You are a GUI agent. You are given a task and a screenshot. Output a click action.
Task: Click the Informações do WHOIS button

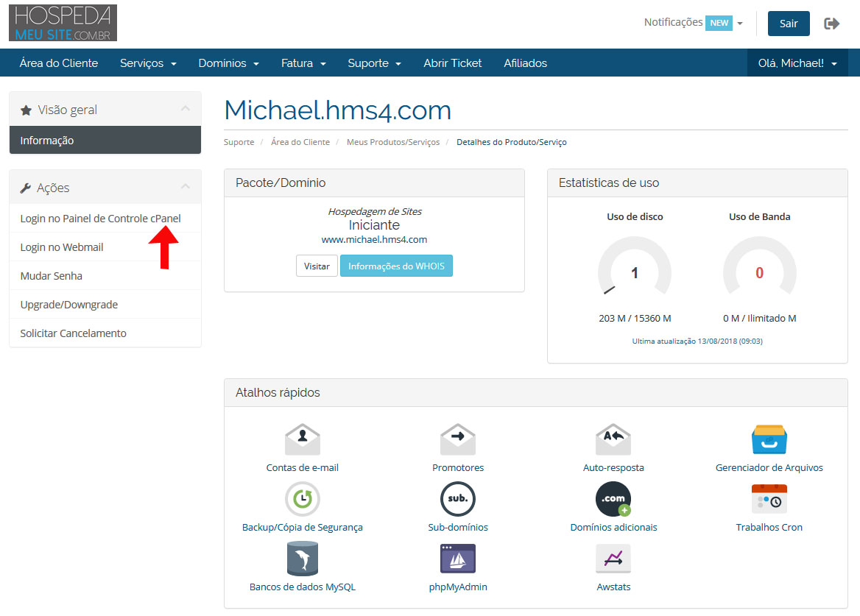[396, 266]
